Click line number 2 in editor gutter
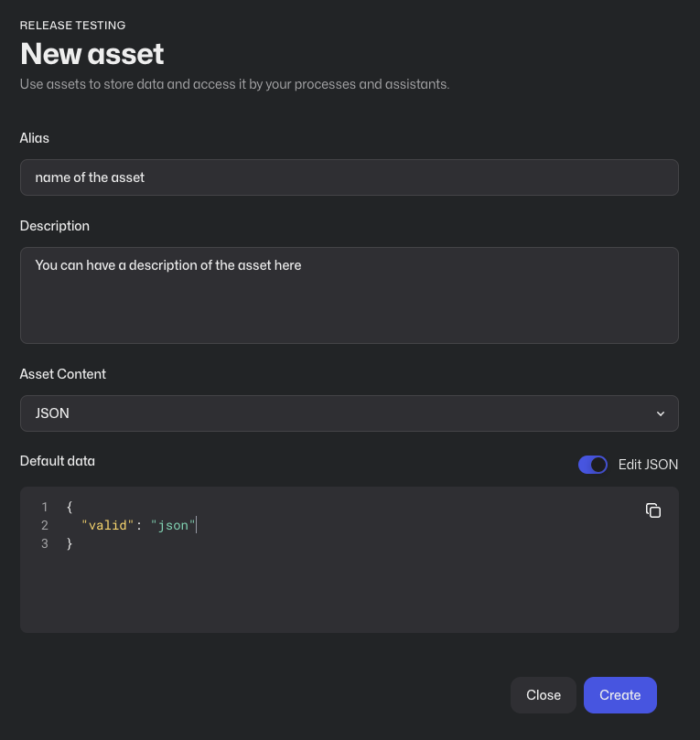The height and width of the screenshot is (740, 700). 45,525
